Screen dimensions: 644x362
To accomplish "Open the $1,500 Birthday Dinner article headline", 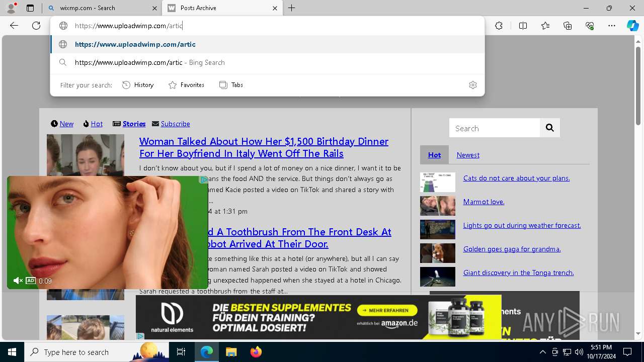I will tap(264, 147).
